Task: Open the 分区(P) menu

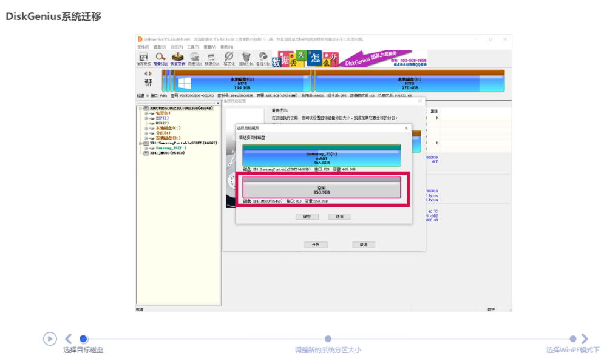Action: (x=177, y=47)
